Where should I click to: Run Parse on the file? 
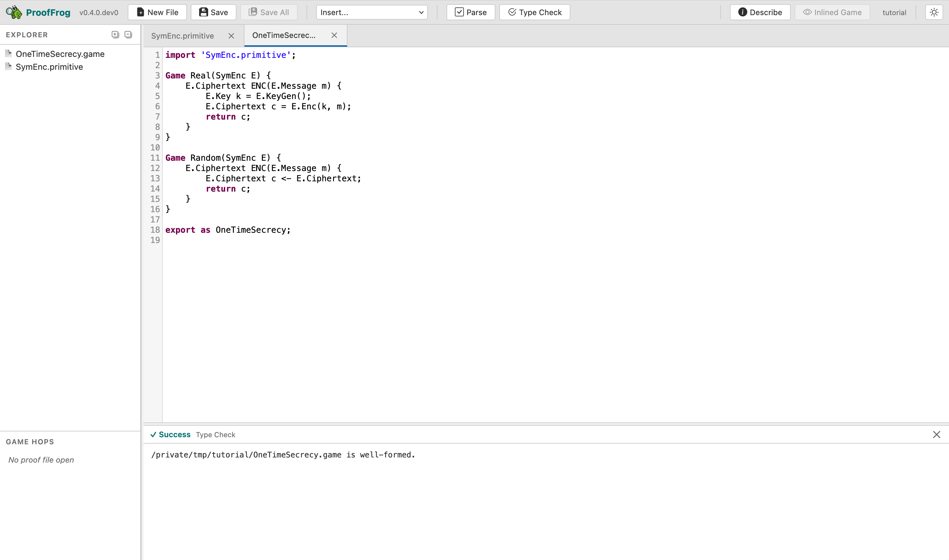coord(471,12)
